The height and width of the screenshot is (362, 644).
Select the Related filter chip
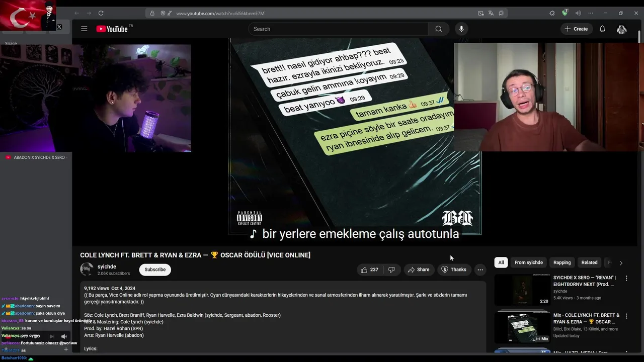point(589,262)
